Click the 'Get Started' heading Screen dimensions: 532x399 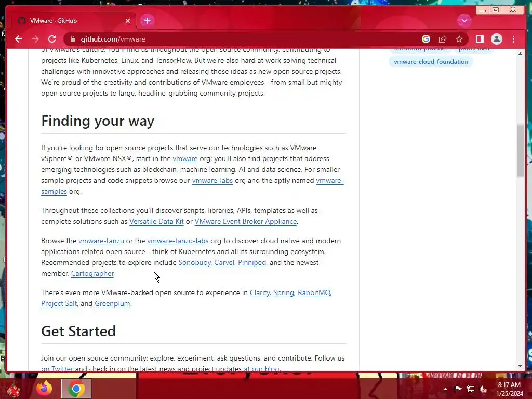point(78,331)
